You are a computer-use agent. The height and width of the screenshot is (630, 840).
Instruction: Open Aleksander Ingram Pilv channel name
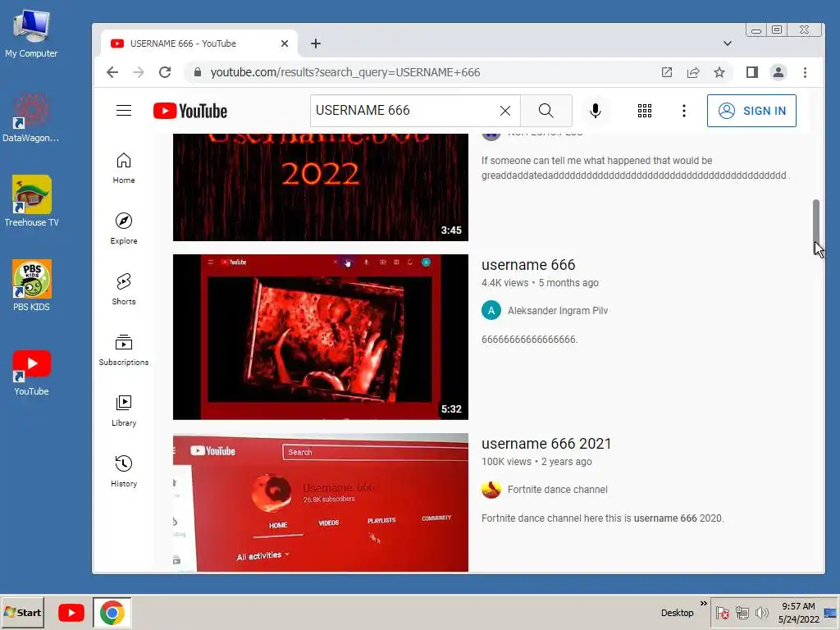point(558,311)
